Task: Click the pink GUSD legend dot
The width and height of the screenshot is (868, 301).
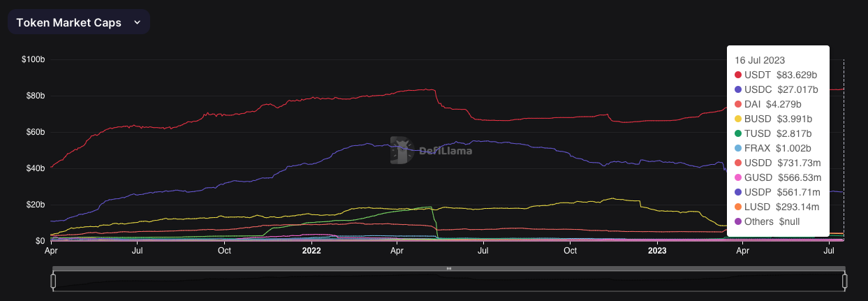Action: (738, 177)
